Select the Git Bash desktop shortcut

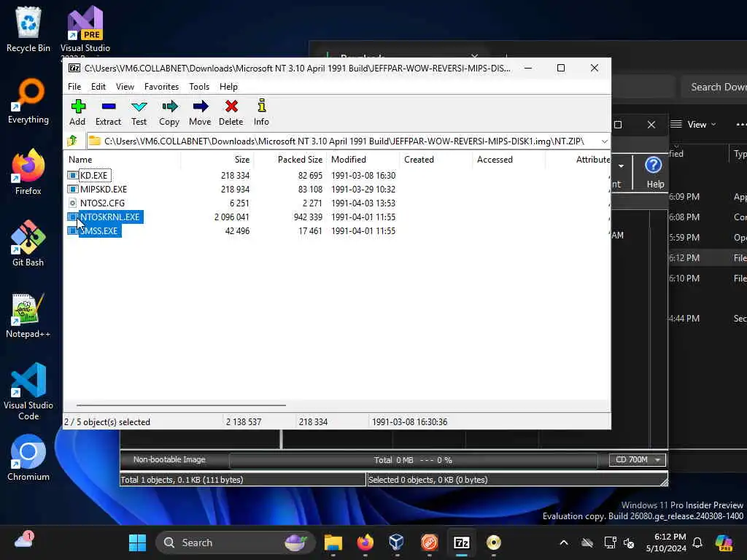(28, 244)
